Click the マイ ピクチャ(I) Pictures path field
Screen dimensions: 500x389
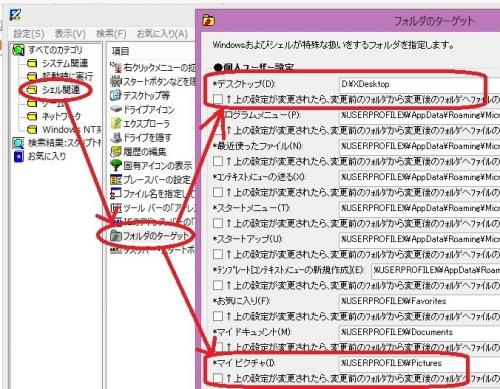point(419,363)
